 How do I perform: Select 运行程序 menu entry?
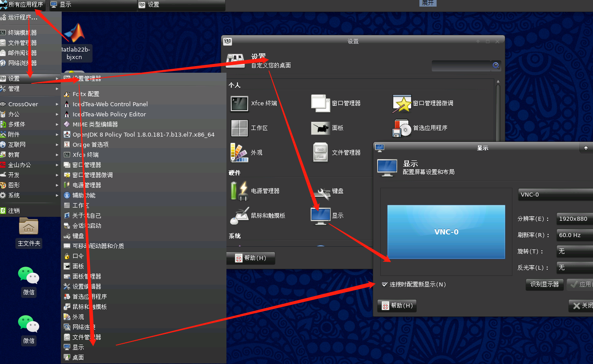(30, 17)
